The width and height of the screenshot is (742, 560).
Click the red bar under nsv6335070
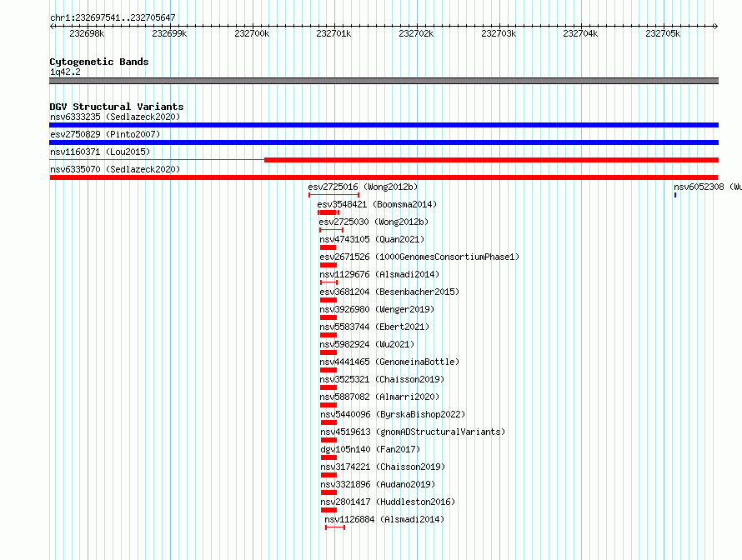384,177
